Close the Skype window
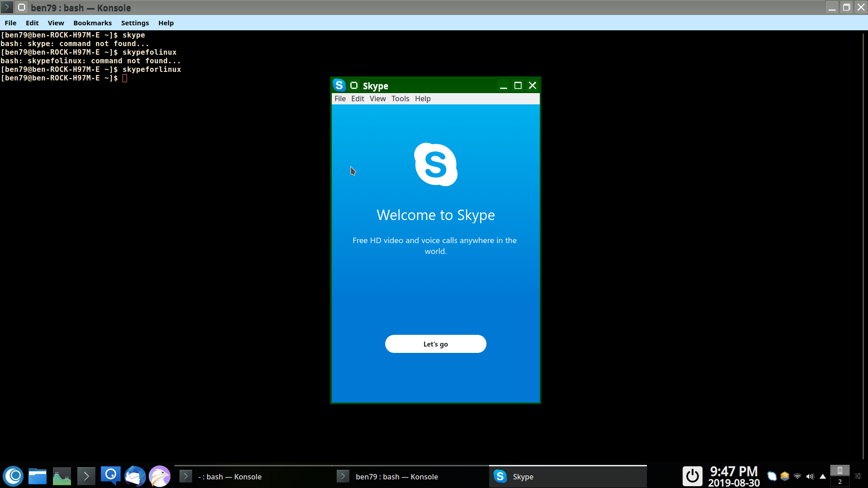This screenshot has width=868, height=488. (x=533, y=85)
